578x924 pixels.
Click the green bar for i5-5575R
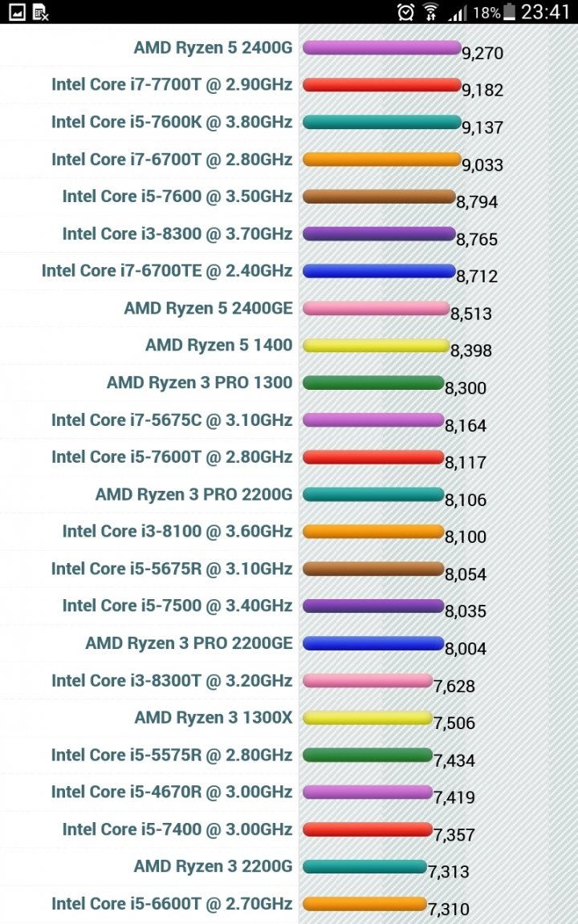click(x=368, y=755)
